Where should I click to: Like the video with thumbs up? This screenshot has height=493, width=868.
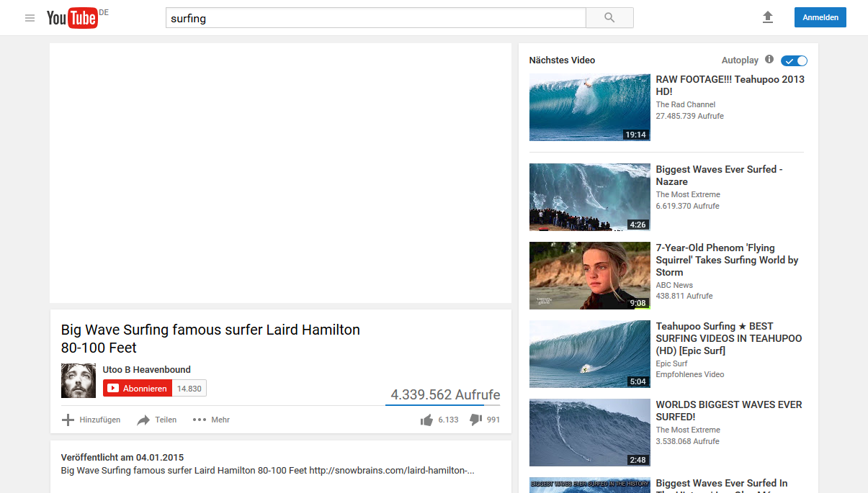click(x=426, y=420)
